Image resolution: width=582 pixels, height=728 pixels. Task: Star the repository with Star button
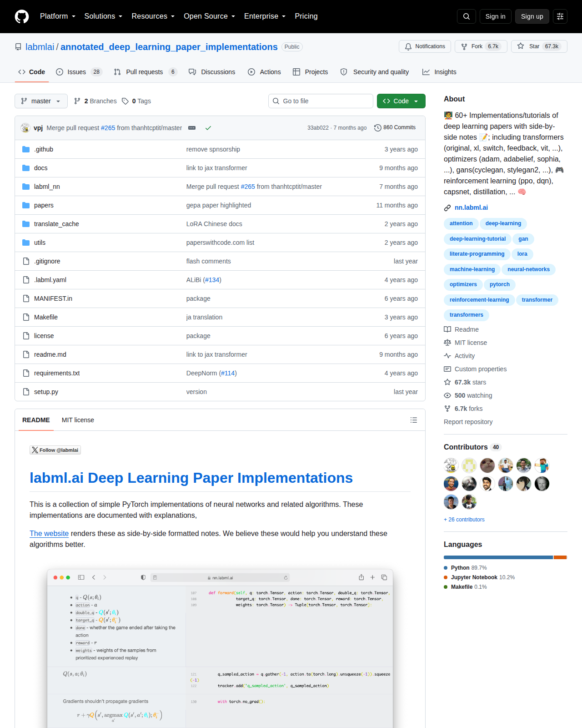[x=539, y=46]
